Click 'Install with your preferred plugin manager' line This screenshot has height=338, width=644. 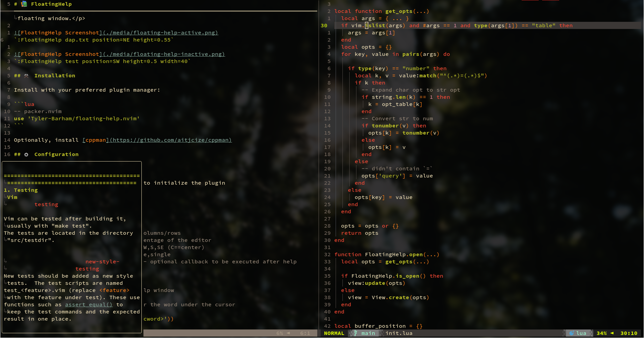coord(87,90)
